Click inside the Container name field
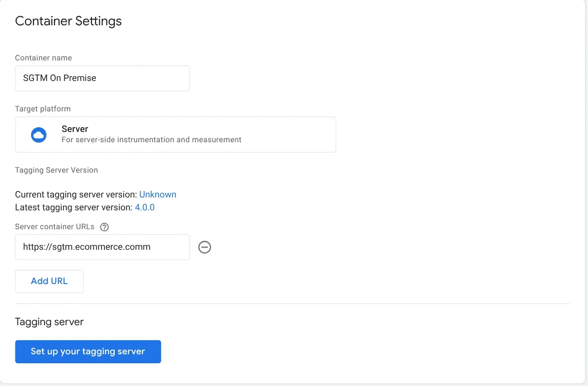 pos(102,78)
